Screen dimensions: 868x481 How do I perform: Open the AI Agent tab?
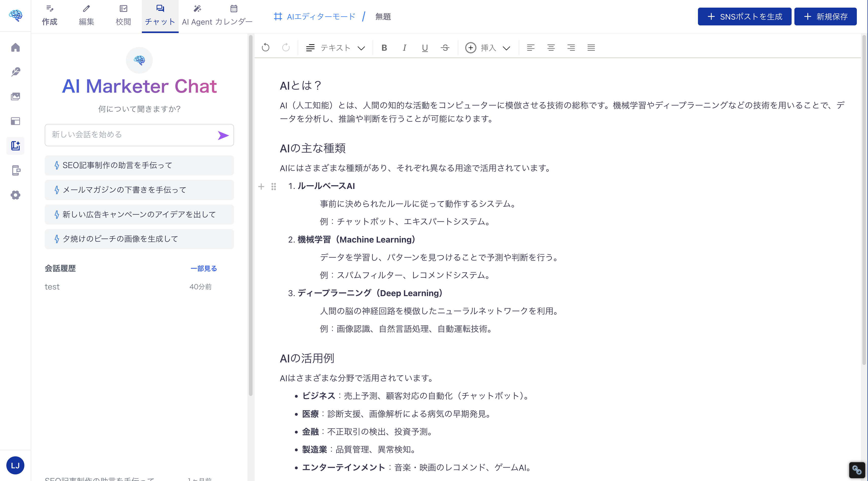point(197,15)
